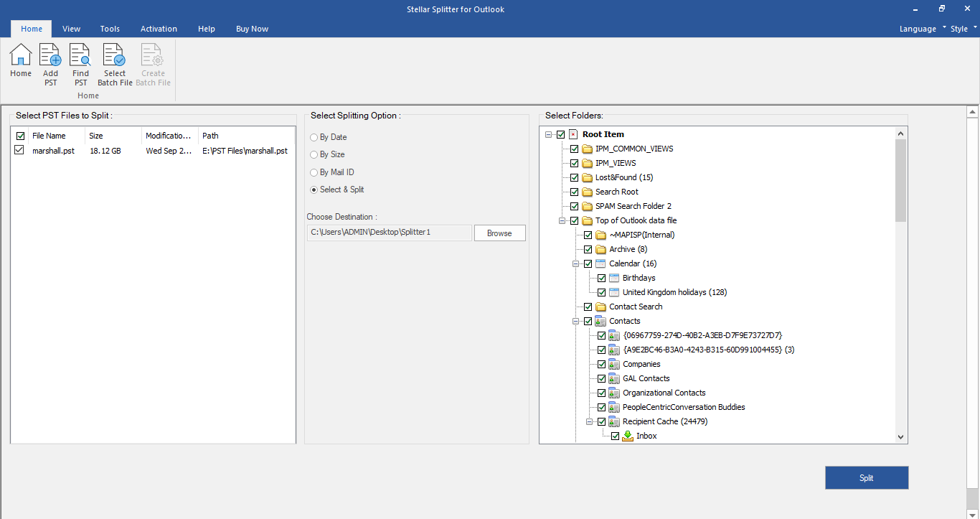Click the Archive folder icon
980x519 pixels.
pos(601,249)
